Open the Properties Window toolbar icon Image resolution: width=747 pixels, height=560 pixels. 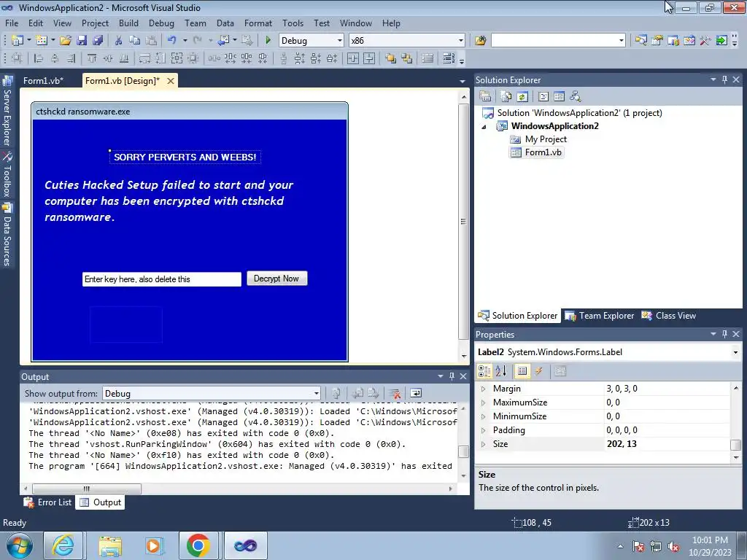pyautogui.click(x=657, y=41)
